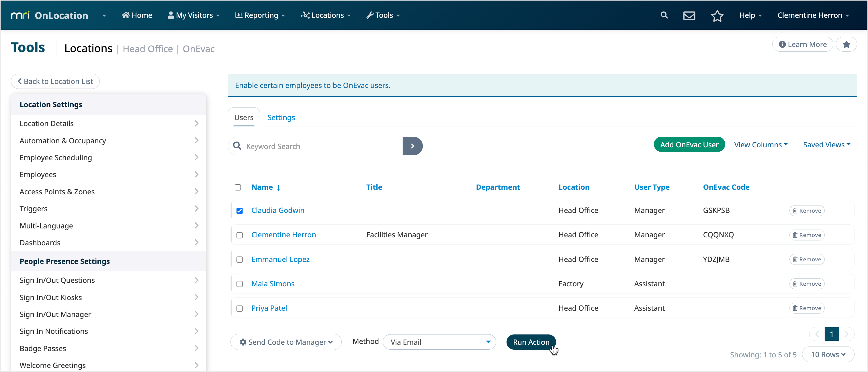Check Maia Simons' row checkbox
The image size is (868, 372).
coord(240,284)
